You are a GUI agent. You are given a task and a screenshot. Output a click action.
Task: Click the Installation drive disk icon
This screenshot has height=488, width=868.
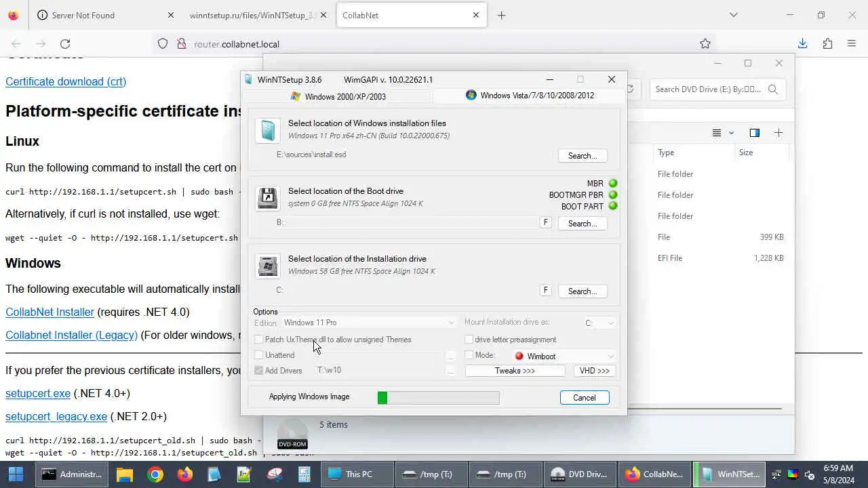pyautogui.click(x=268, y=266)
